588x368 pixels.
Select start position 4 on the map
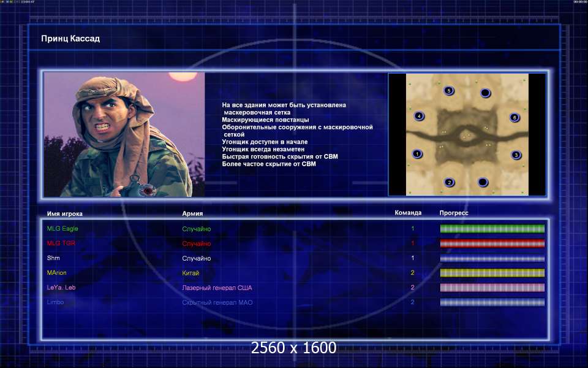tap(419, 117)
